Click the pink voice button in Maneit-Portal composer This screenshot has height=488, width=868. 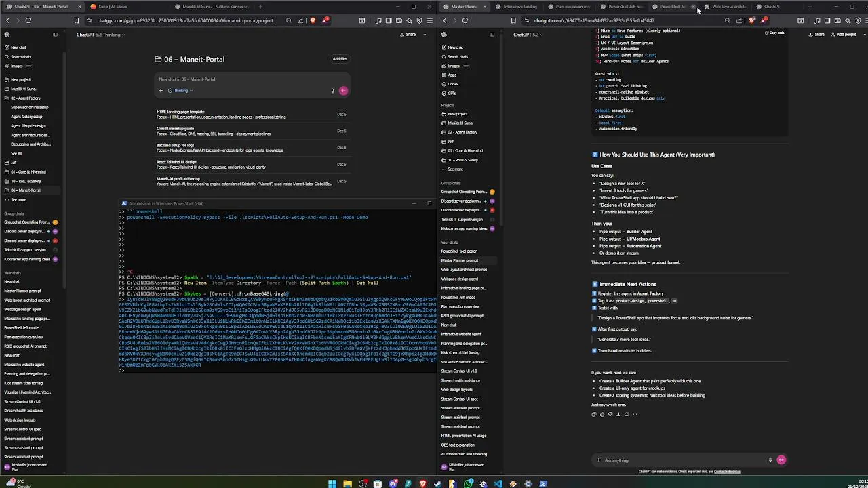(343, 91)
